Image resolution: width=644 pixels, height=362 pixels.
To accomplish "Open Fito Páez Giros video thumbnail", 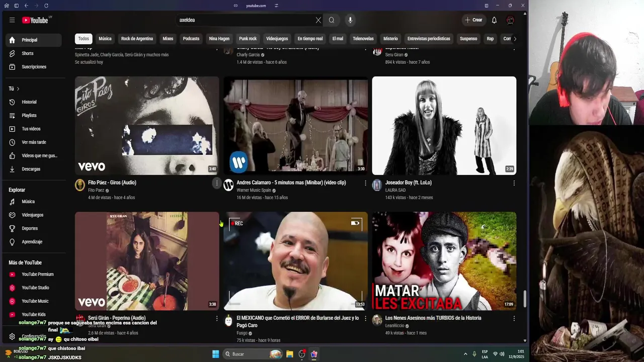I will (x=147, y=126).
